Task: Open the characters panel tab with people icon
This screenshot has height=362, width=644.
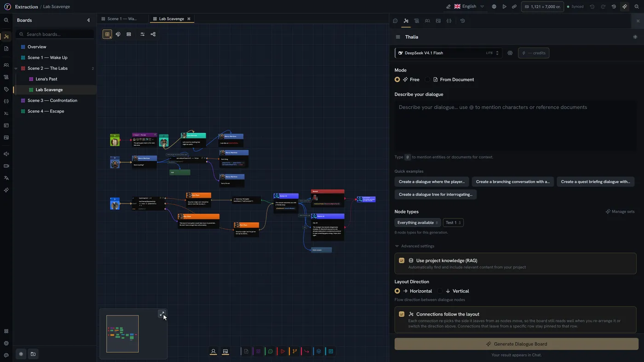Action: click(427, 21)
